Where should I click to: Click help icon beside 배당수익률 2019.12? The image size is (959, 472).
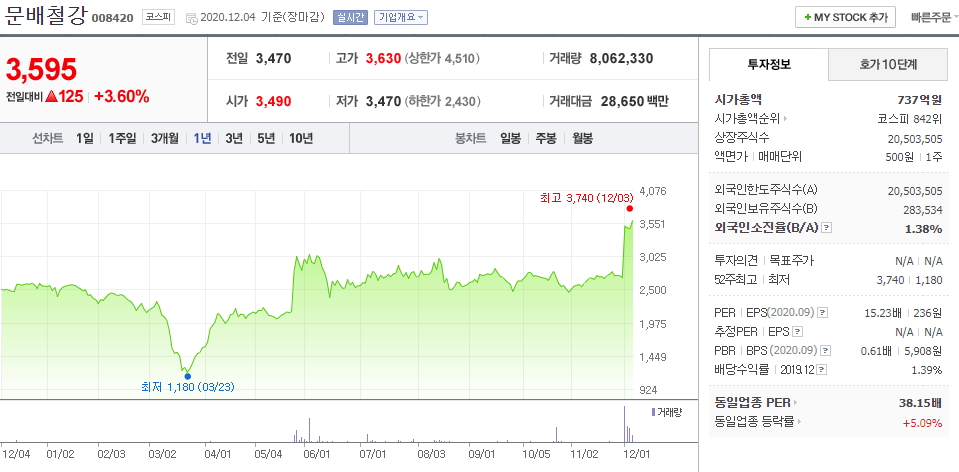point(822,370)
